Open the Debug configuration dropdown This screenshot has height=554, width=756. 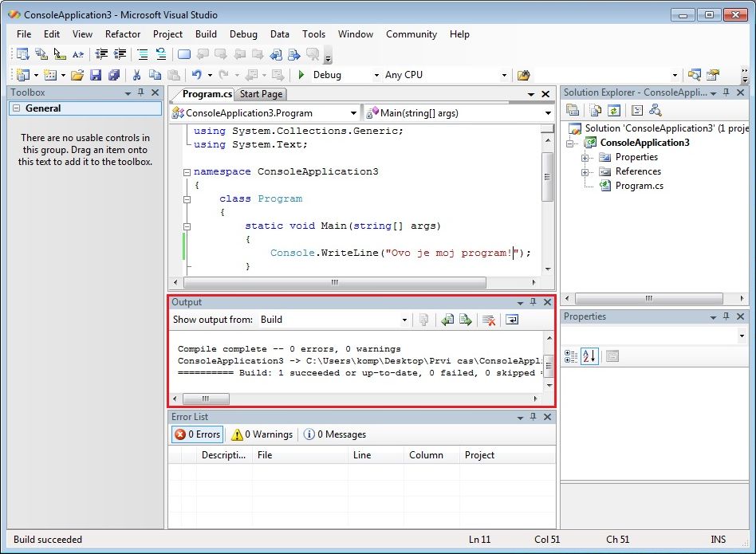point(376,75)
